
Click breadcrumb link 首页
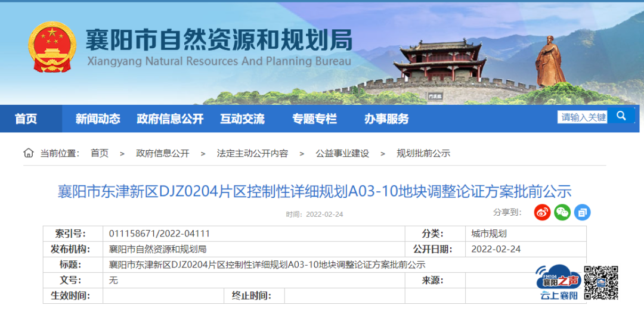click(x=100, y=154)
